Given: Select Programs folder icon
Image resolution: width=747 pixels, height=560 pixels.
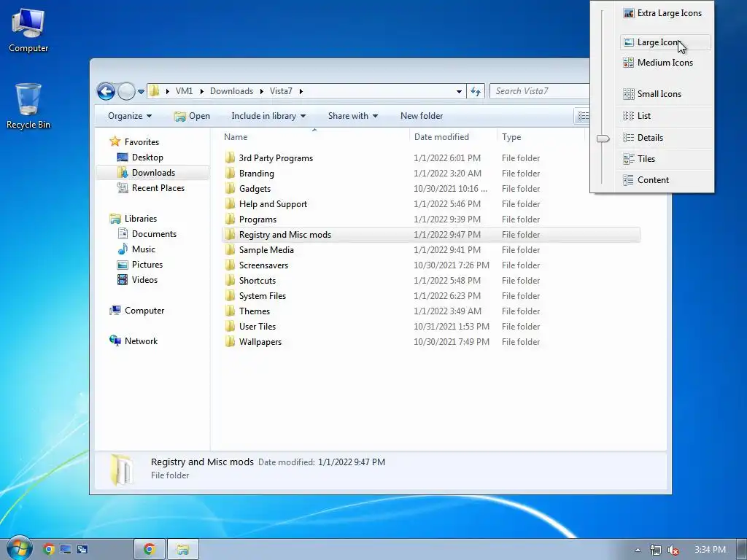Looking at the screenshot, I should [x=230, y=219].
